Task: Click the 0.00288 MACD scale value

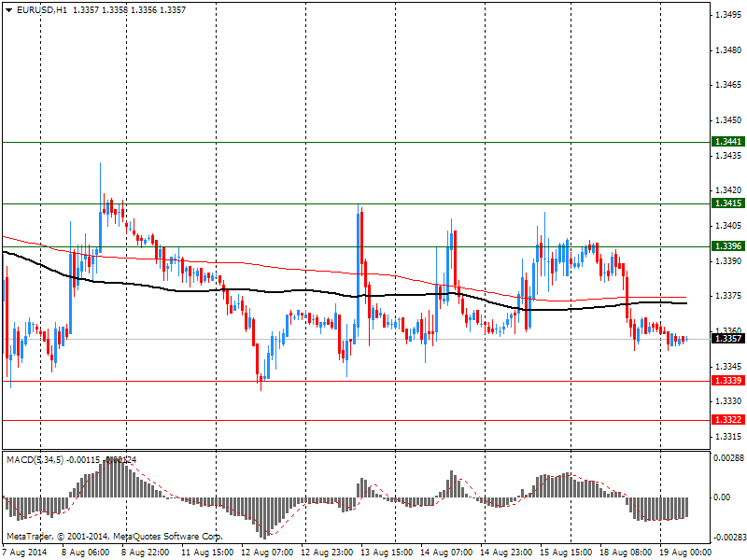Action: (x=728, y=458)
